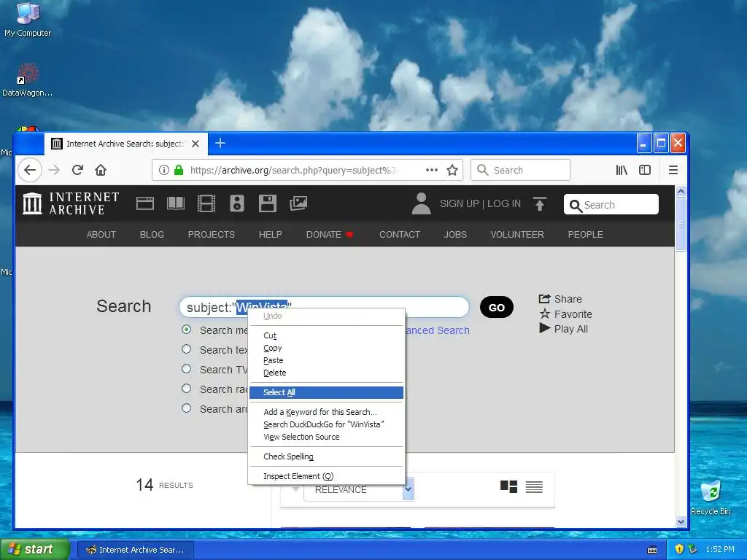Show site information icon in address bar
Viewport: 747px width, 560px height.
click(164, 170)
